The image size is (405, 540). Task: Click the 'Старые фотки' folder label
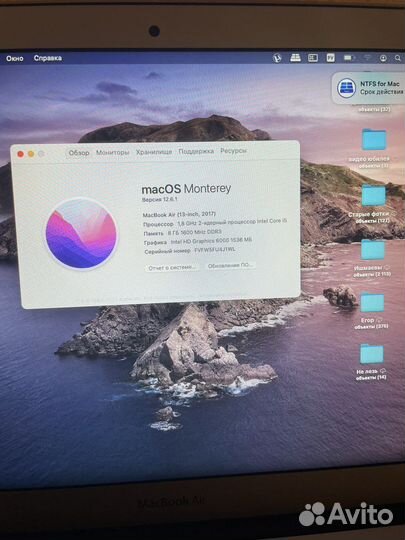pyautogui.click(x=368, y=214)
